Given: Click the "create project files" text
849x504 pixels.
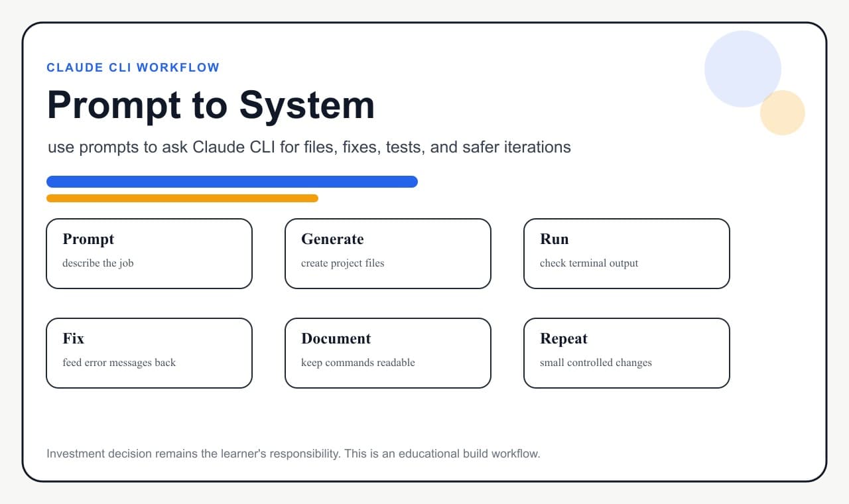Looking at the screenshot, I should coord(342,263).
